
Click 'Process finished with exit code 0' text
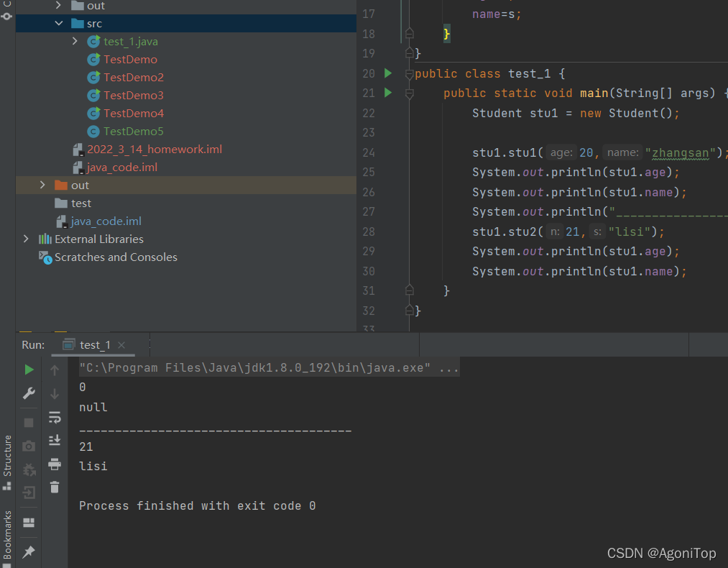198,505
